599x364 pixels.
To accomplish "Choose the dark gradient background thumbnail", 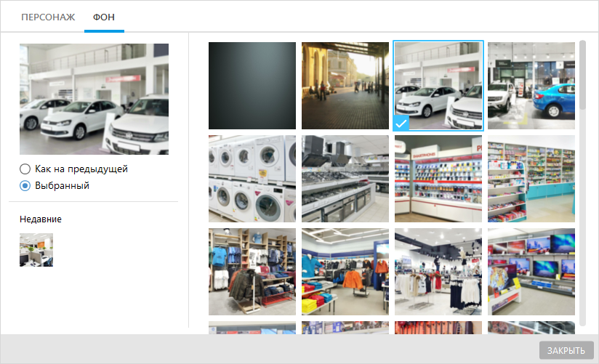I will (x=252, y=86).
